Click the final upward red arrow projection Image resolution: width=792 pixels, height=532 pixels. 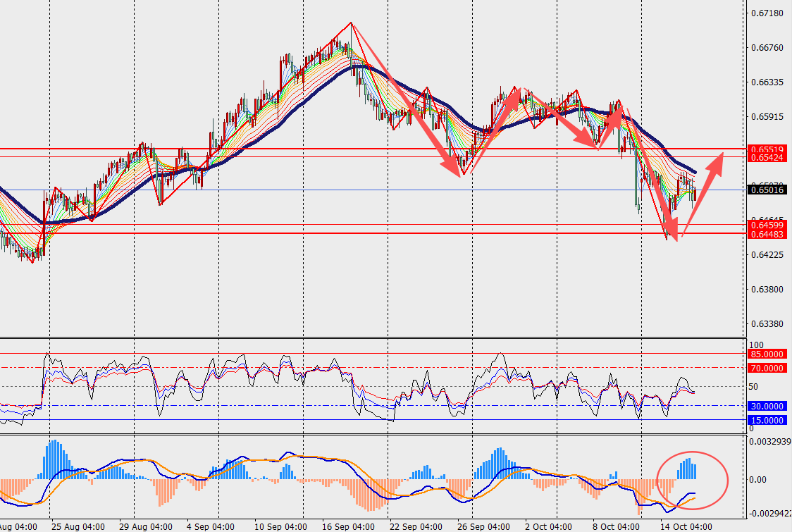coord(703,194)
